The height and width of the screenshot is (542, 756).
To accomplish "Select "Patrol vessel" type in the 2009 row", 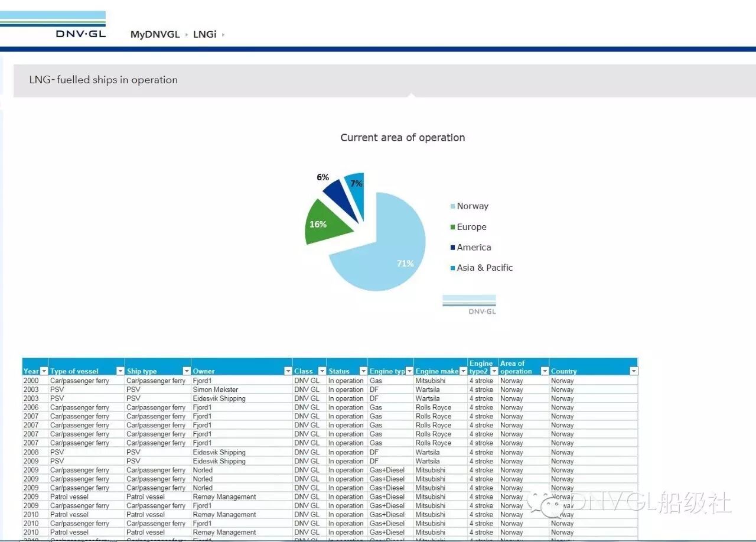I will (69, 496).
